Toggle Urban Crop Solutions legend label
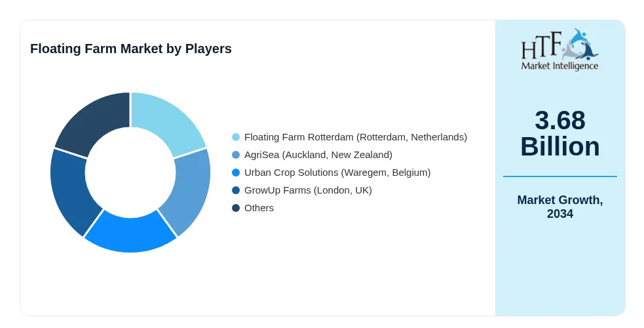 tap(337, 173)
